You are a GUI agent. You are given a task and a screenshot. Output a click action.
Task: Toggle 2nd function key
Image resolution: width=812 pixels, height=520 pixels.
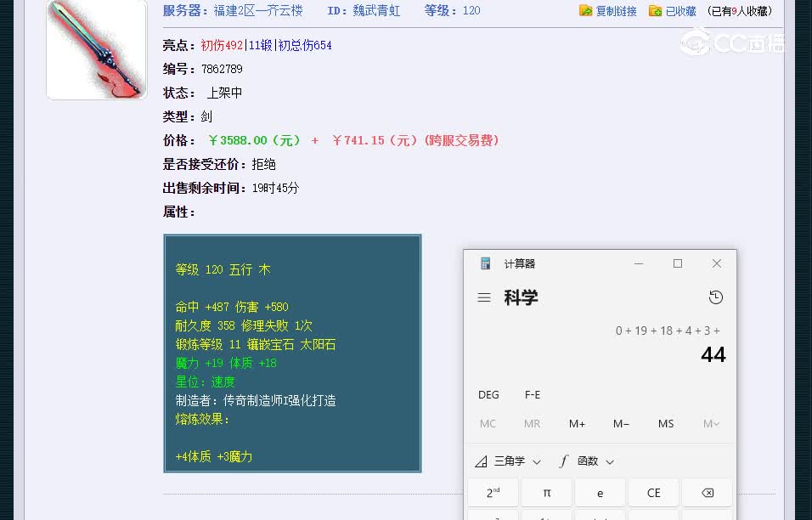pos(493,493)
